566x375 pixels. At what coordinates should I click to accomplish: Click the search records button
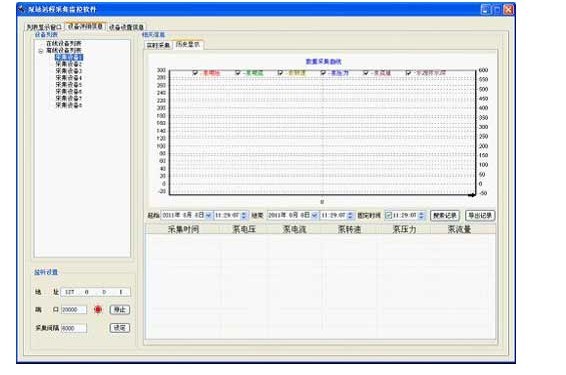pos(445,215)
